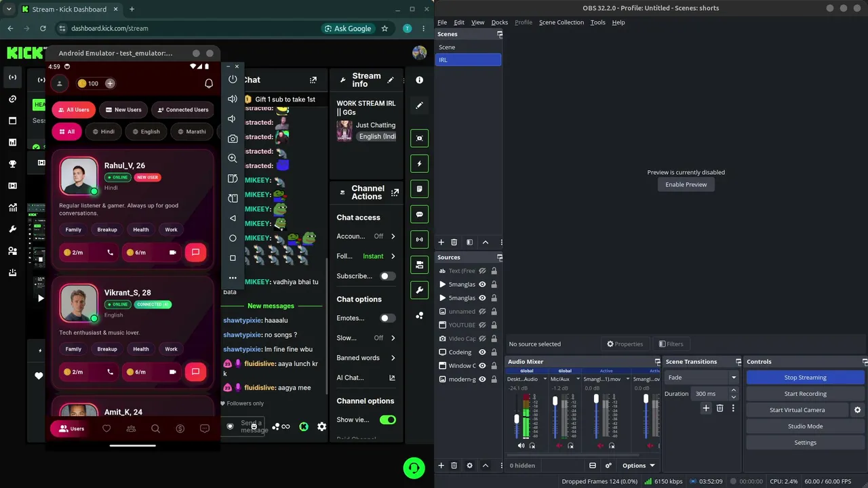Click the emulator volume up icon
868x488 pixels.
point(233,99)
